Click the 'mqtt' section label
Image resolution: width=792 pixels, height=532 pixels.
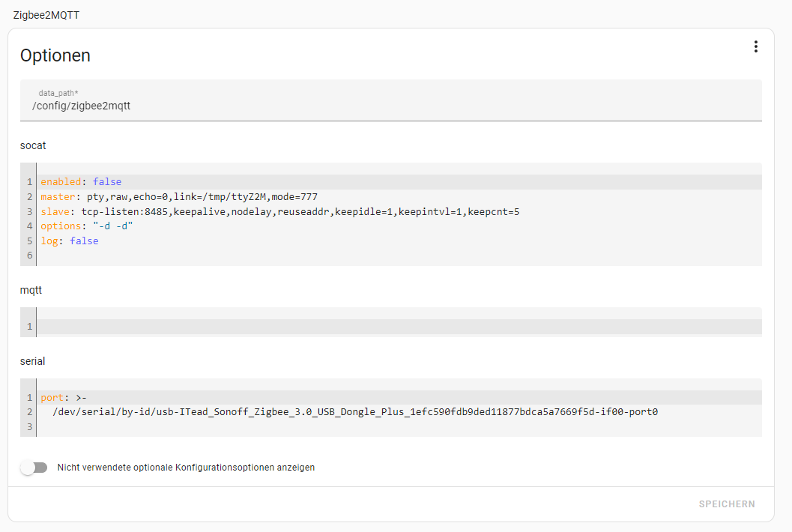(31, 291)
